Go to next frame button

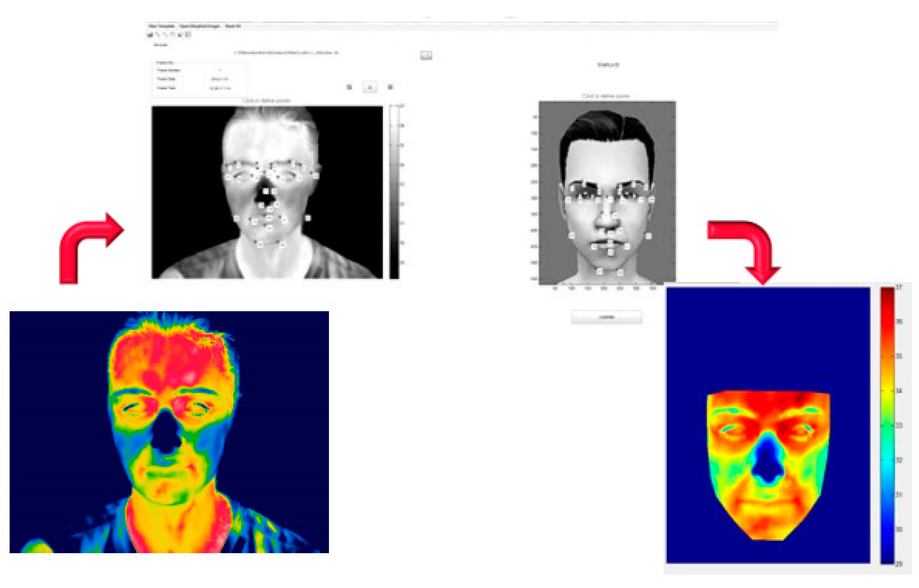coord(390,87)
